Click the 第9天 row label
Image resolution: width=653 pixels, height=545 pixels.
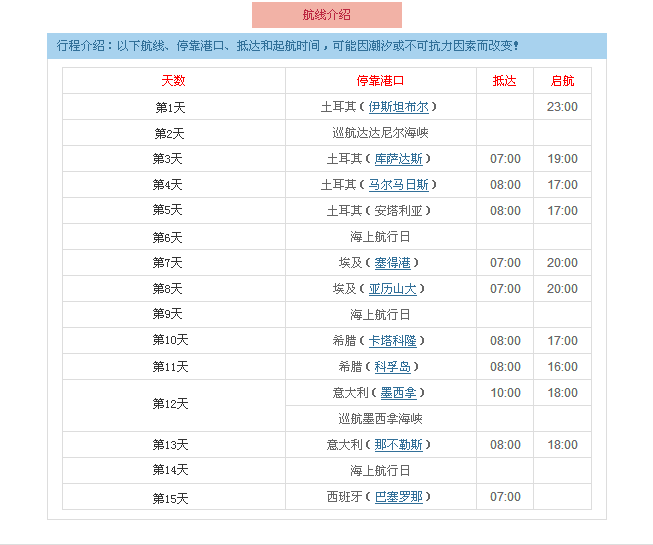click(167, 314)
